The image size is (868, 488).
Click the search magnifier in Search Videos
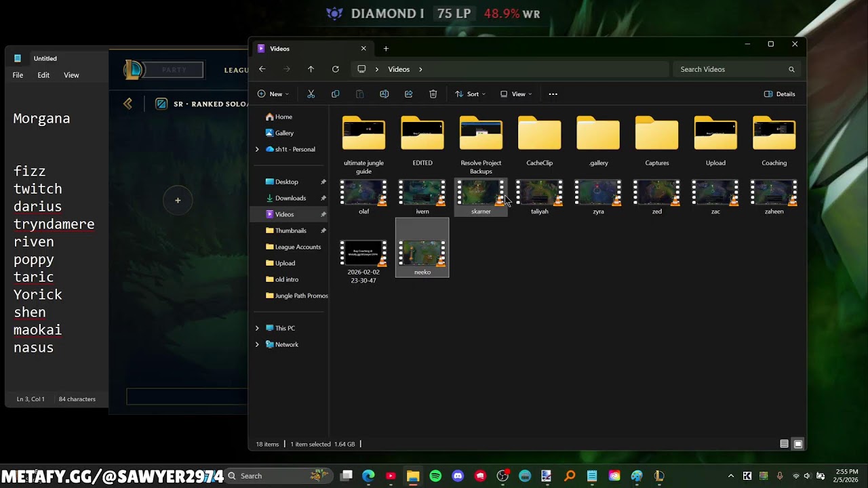click(x=791, y=69)
